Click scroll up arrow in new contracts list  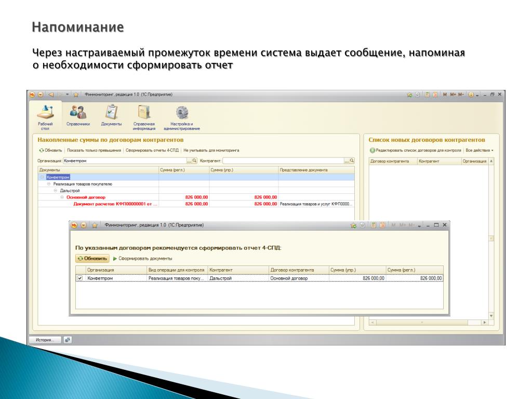click(x=491, y=161)
